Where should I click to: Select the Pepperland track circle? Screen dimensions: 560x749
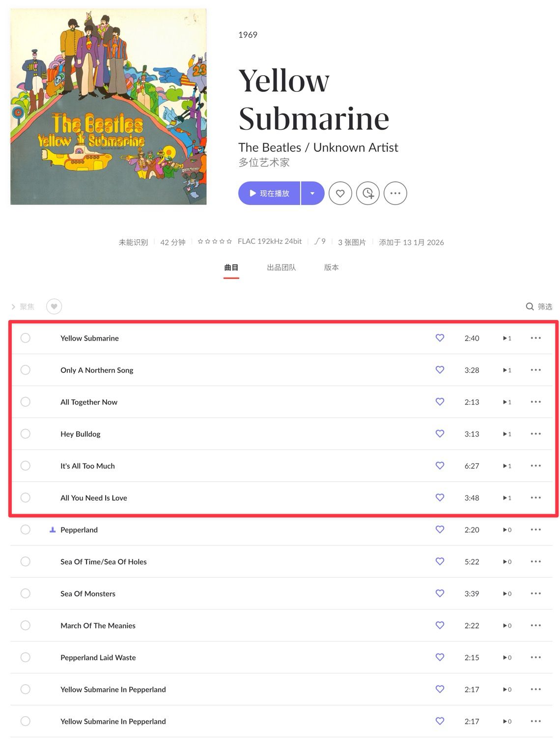coord(26,530)
